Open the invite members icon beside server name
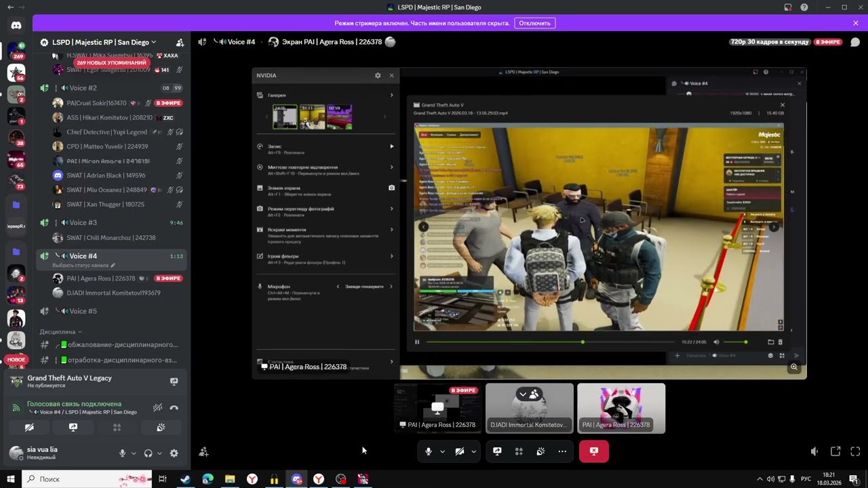This screenshot has height=488, width=868. click(x=180, y=42)
